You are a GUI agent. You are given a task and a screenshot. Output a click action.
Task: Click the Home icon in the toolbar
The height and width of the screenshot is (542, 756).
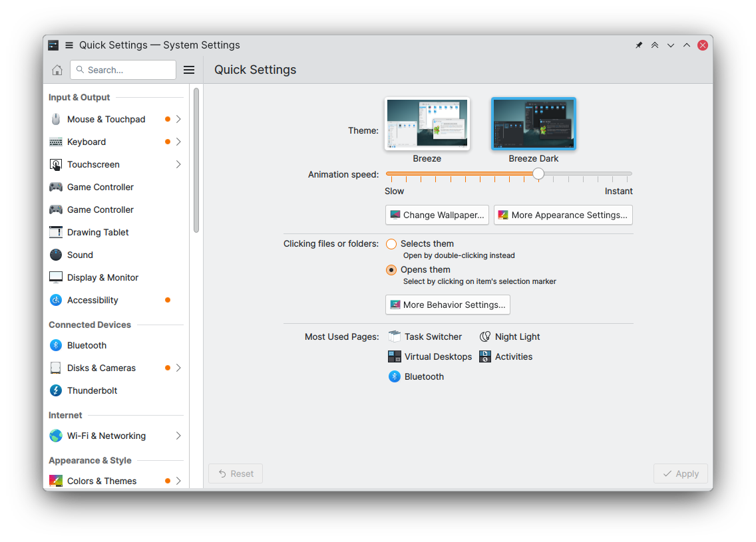tap(57, 70)
